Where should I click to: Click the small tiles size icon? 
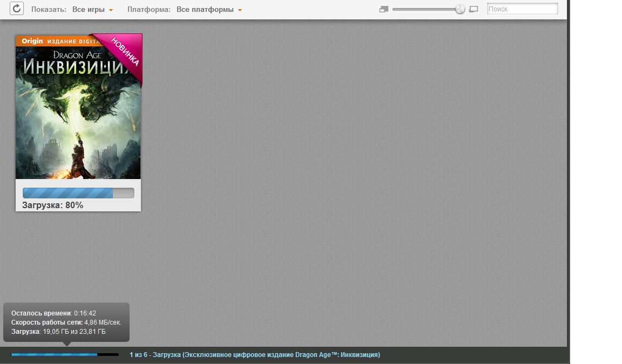coord(383,9)
